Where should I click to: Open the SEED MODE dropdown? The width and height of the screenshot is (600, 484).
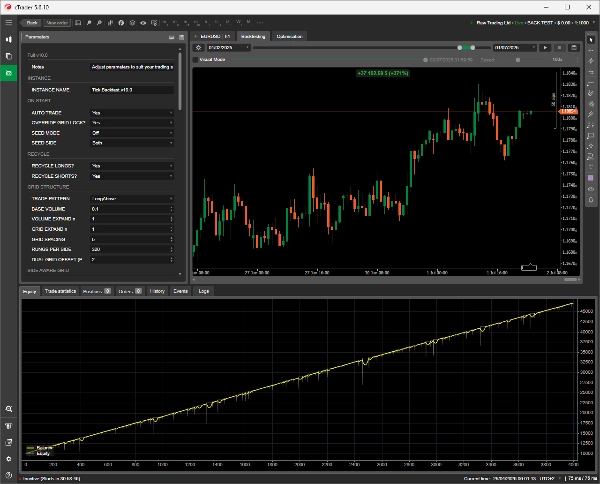point(131,132)
